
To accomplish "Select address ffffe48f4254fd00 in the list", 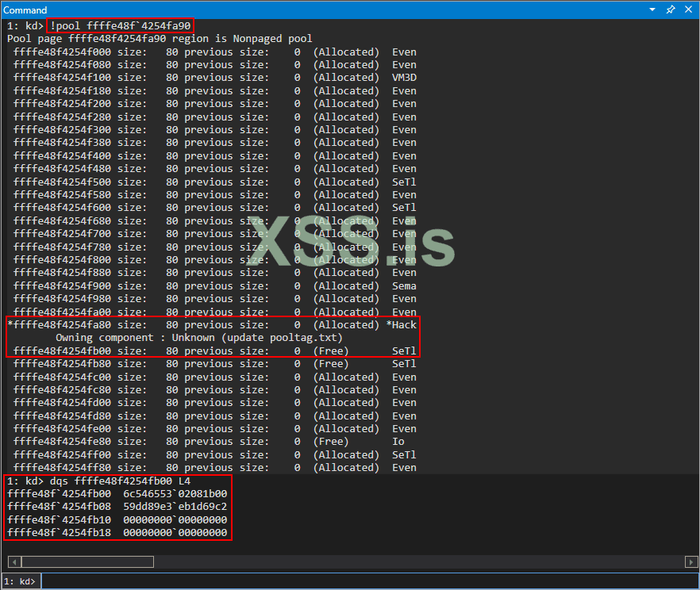I will click(62, 403).
